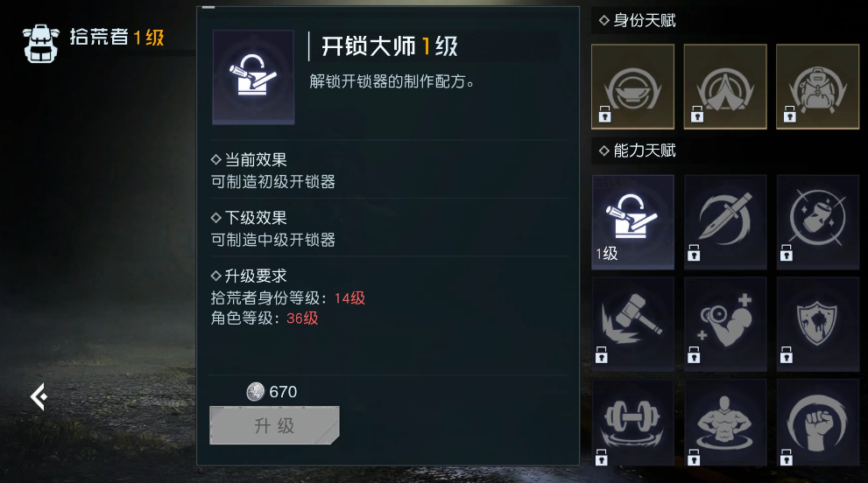Select the locked muscle arm dumbbell talent
Screen dimensions: 868x483
[x=725, y=325]
